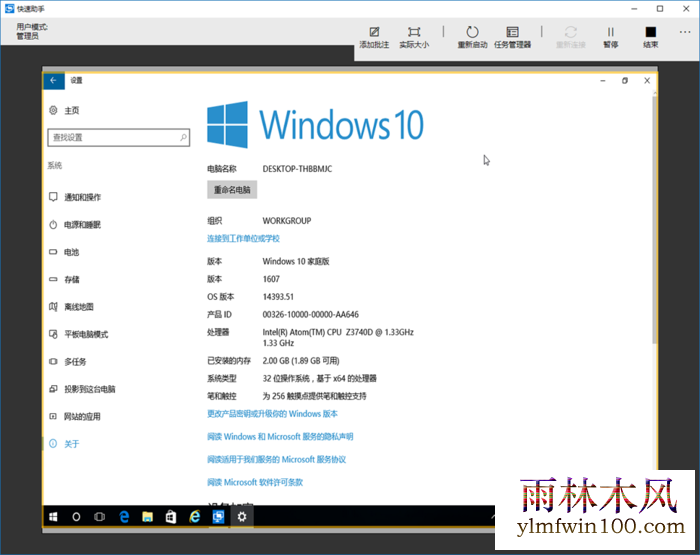The width and height of the screenshot is (700, 555).
Task: Launch Microsoft Edge from remote taskbar
Action: 124,517
